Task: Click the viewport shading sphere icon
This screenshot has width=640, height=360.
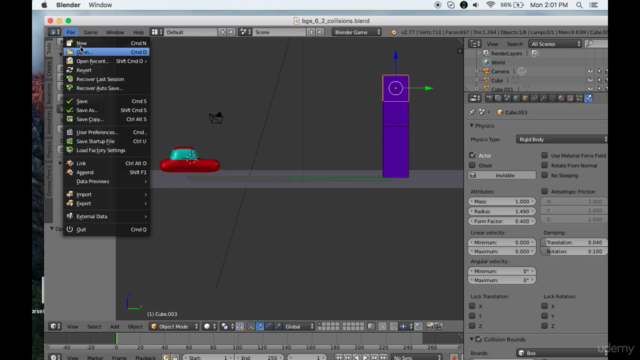Action: coord(209,326)
